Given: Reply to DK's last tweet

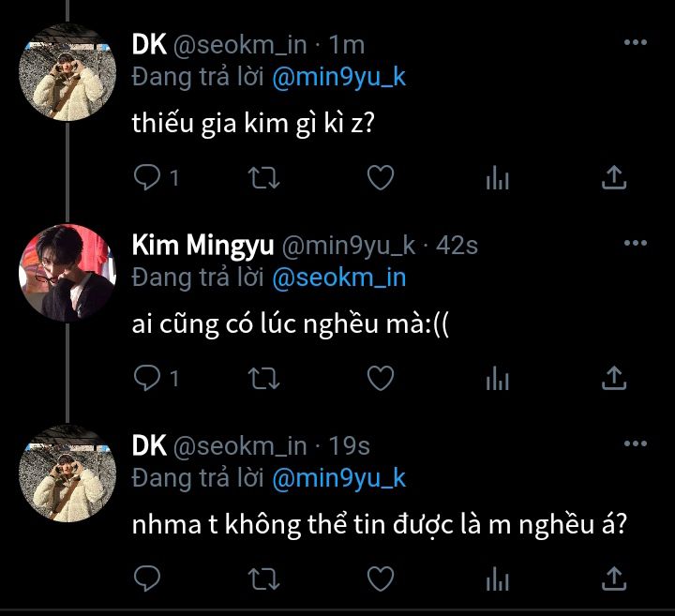Looking at the screenshot, I should point(148,578).
